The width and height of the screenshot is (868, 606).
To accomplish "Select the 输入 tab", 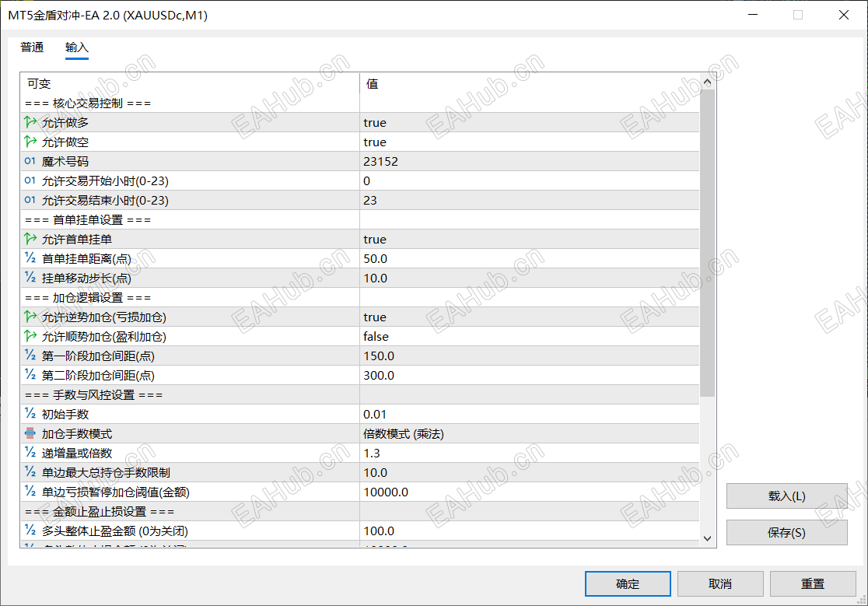I will [x=76, y=47].
